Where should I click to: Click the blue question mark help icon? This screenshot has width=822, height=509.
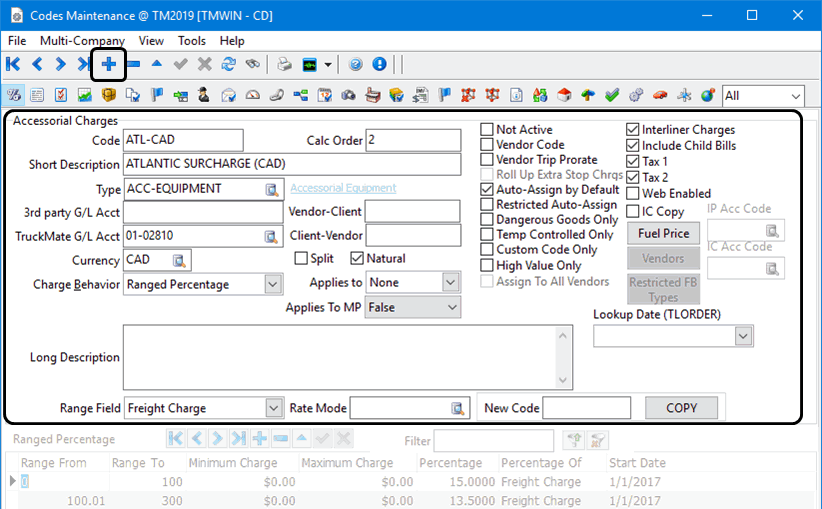(355, 65)
